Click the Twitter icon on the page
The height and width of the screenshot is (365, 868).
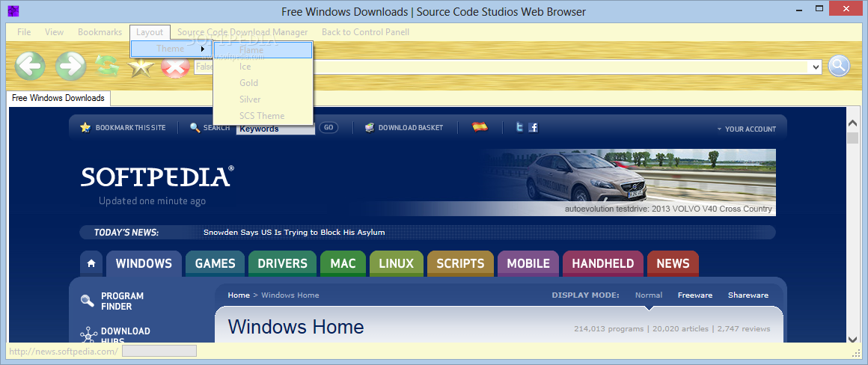(x=519, y=127)
